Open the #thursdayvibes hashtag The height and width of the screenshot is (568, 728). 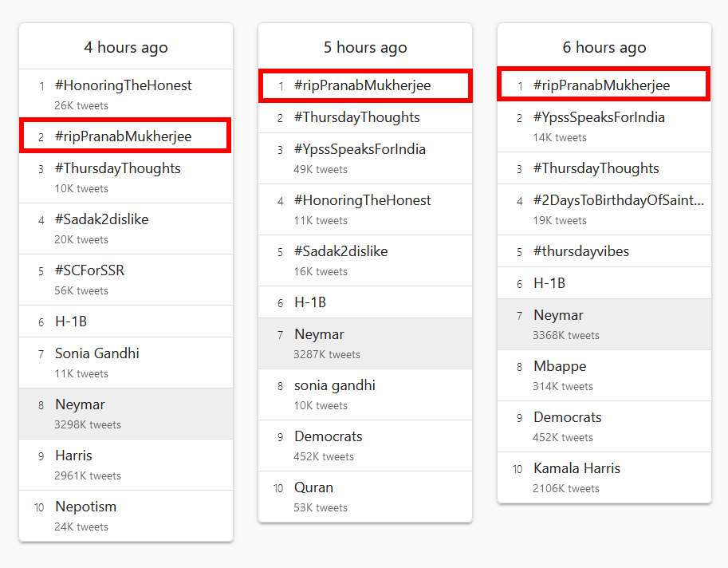pos(581,251)
